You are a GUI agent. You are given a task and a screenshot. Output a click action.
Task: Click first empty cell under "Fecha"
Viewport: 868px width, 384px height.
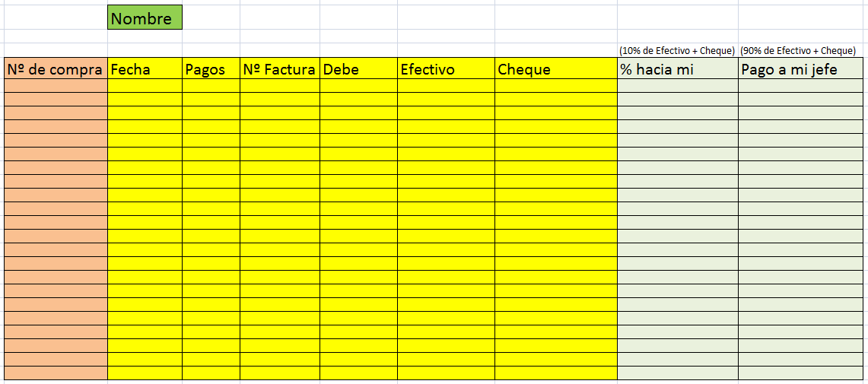click(x=145, y=86)
